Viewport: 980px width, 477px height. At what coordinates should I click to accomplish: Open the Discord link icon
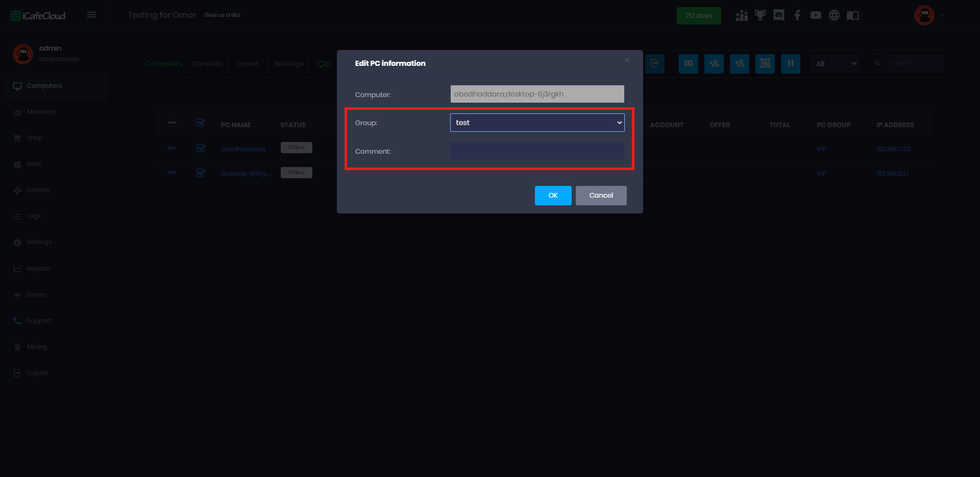tap(778, 15)
